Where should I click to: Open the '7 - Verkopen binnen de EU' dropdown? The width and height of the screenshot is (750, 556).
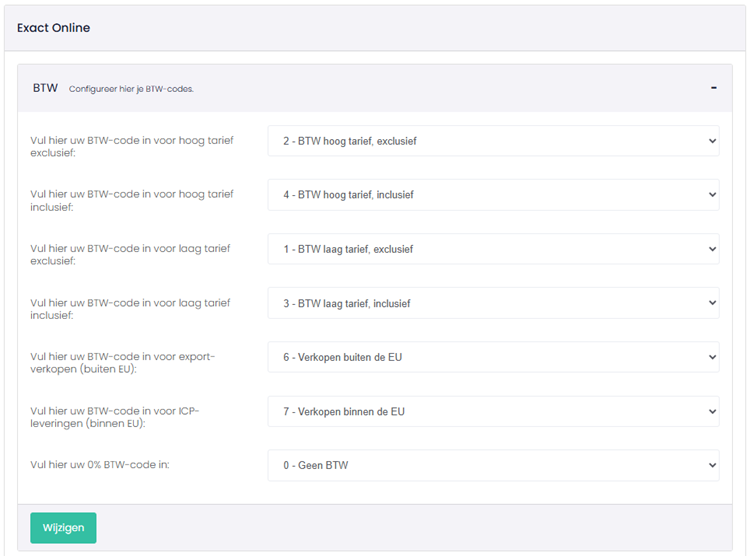coord(493,411)
